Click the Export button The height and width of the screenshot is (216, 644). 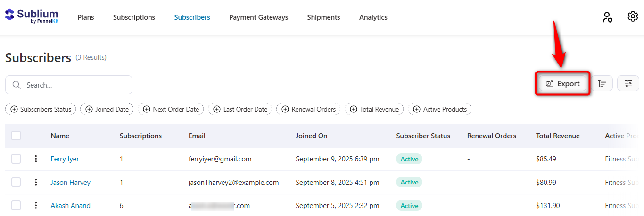tap(563, 84)
